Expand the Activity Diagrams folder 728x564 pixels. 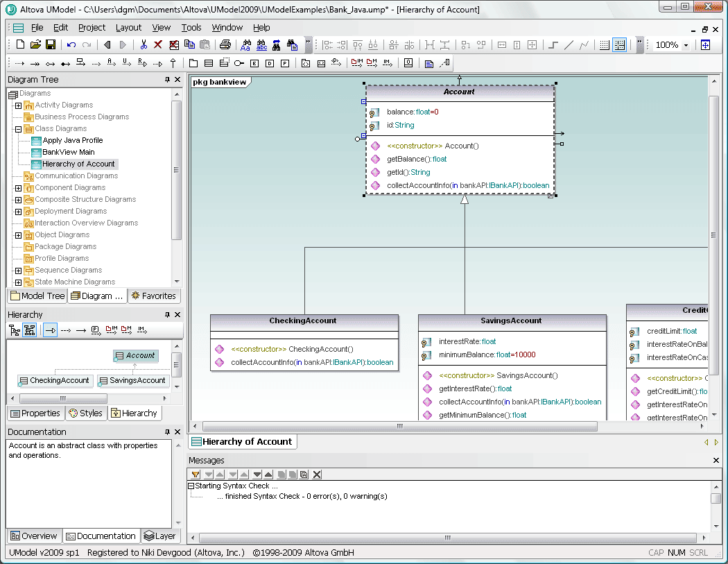(18, 105)
